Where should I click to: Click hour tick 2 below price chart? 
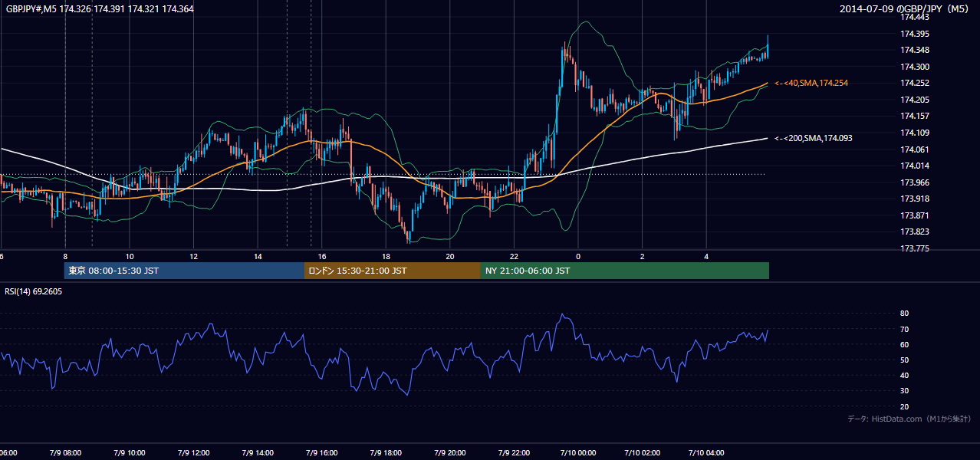(643, 256)
